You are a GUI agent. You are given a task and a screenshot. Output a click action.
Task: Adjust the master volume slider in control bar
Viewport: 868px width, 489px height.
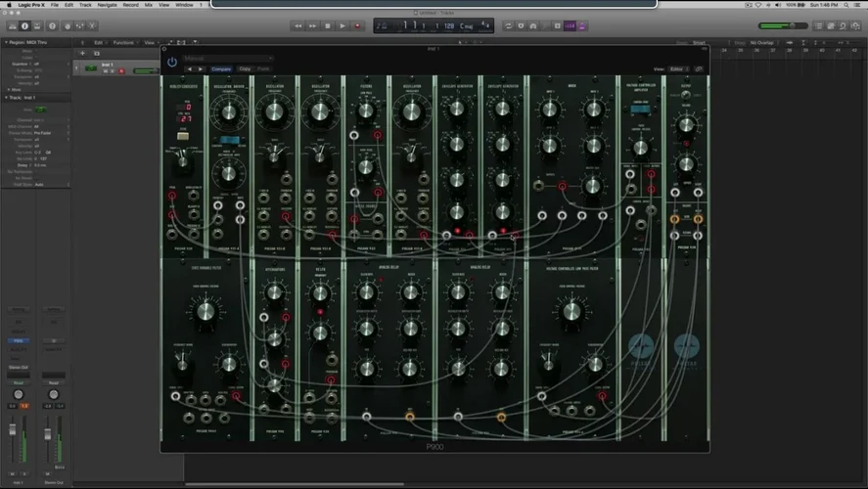783,26
